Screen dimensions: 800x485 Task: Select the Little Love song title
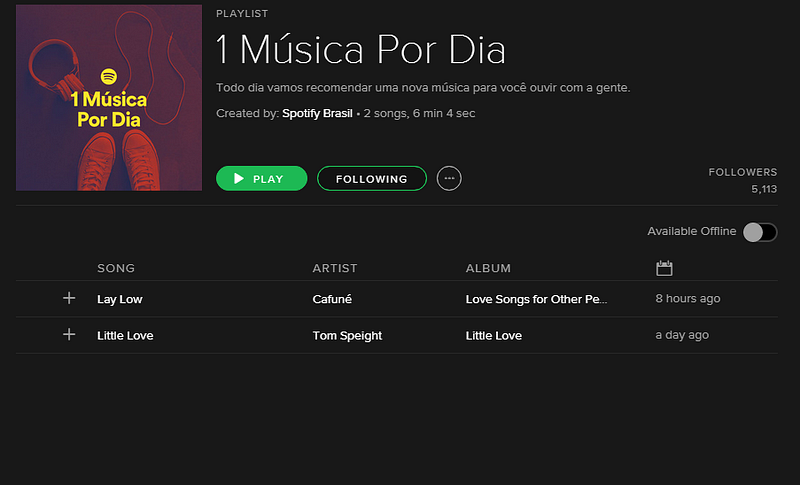pyautogui.click(x=125, y=336)
